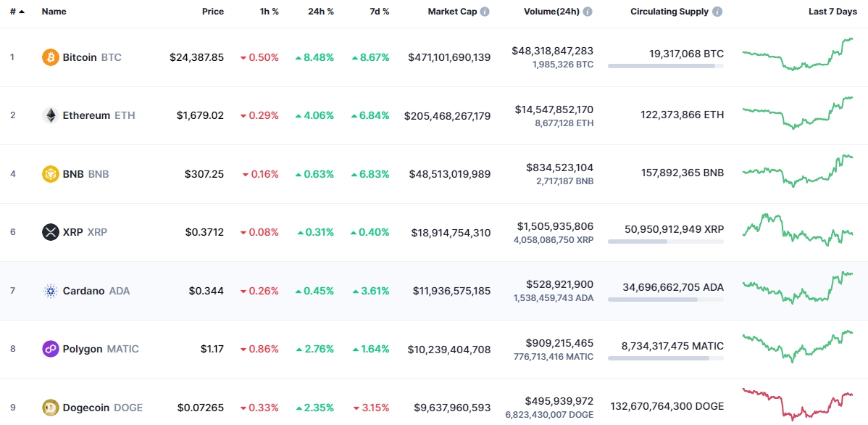Click Bitcoin volume $48,318,847,283
Viewport: 868px width, 425px height.
pyautogui.click(x=553, y=51)
